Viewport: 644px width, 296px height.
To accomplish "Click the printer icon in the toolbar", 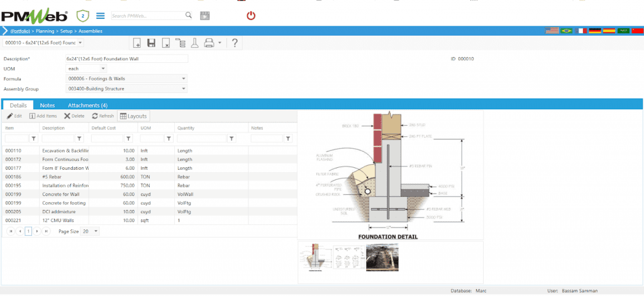I will [209, 43].
